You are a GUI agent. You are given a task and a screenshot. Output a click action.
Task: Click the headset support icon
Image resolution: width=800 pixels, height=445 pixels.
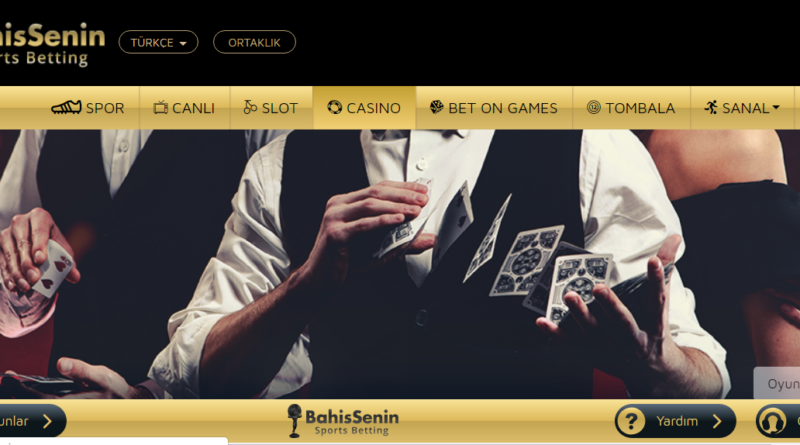(772, 423)
